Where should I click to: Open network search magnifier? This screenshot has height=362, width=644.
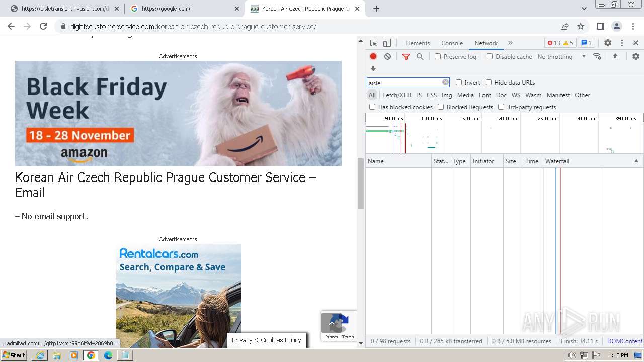420,57
